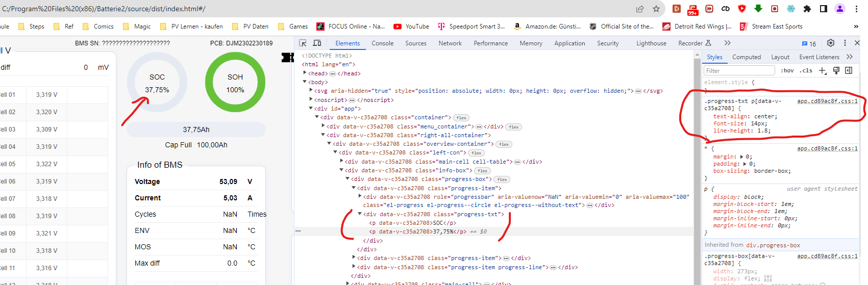The width and height of the screenshot is (868, 285).
Task: Collapse the body element node
Action: point(305,82)
